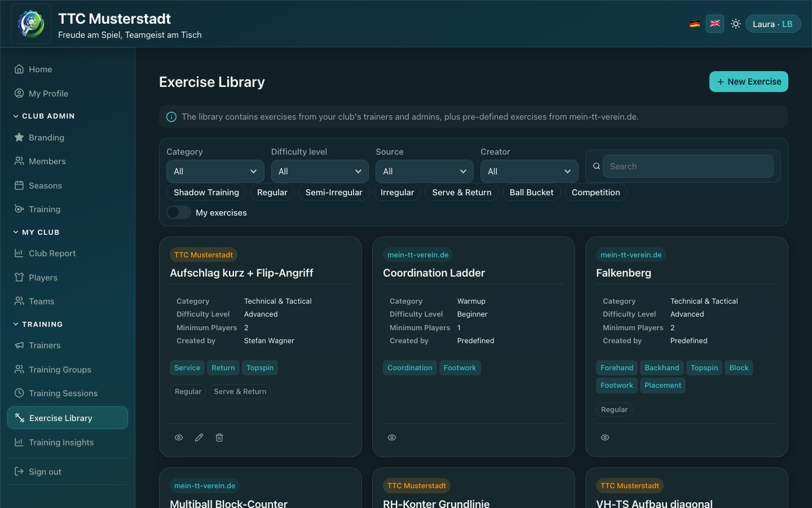Click the info icon in library notice
The width and height of the screenshot is (812, 508).
[x=171, y=117]
